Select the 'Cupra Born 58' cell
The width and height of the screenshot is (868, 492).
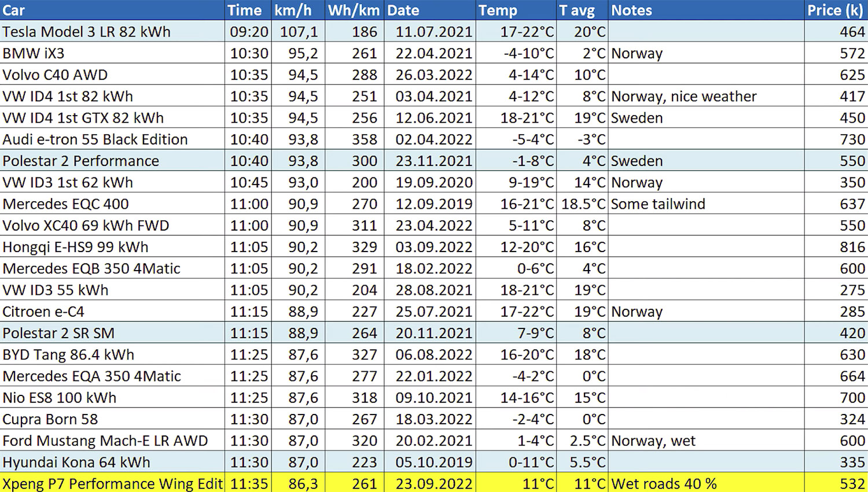click(x=112, y=419)
